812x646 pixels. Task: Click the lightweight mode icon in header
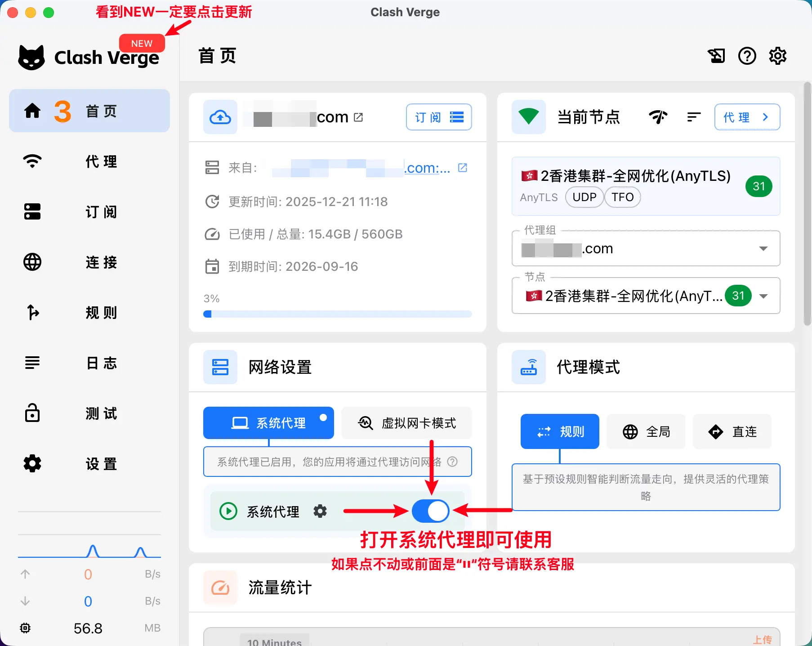[x=716, y=56]
